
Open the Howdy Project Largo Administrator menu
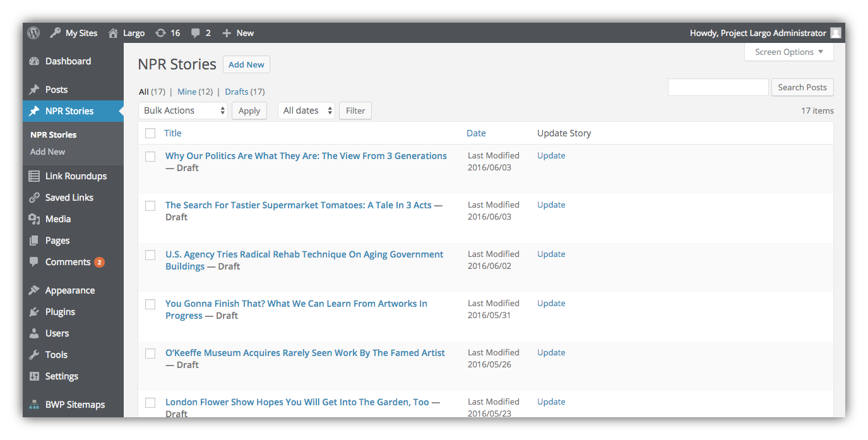click(x=765, y=33)
